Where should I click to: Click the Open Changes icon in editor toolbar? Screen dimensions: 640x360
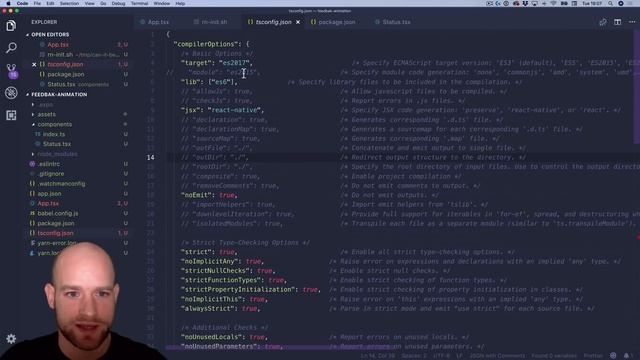tap(602, 22)
